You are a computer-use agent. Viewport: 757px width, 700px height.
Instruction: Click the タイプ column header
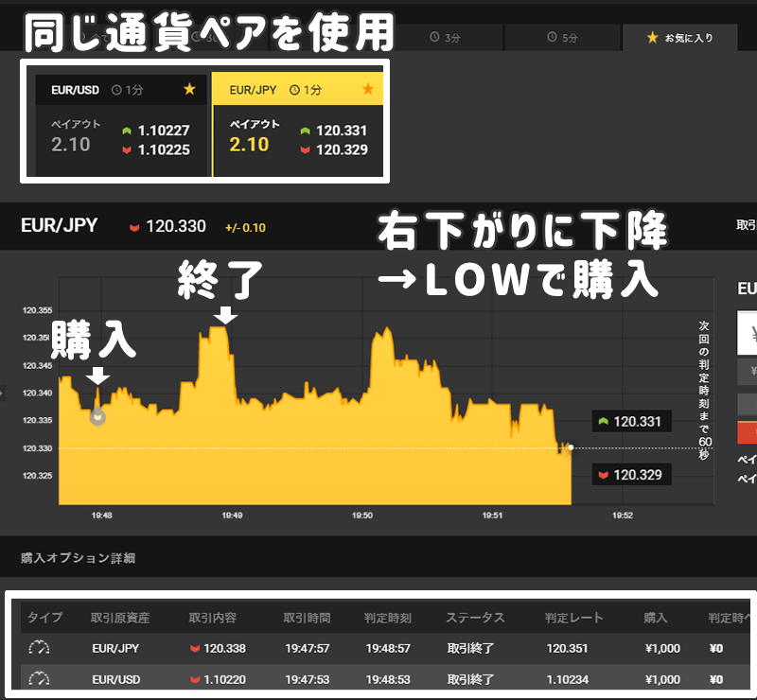point(44,618)
